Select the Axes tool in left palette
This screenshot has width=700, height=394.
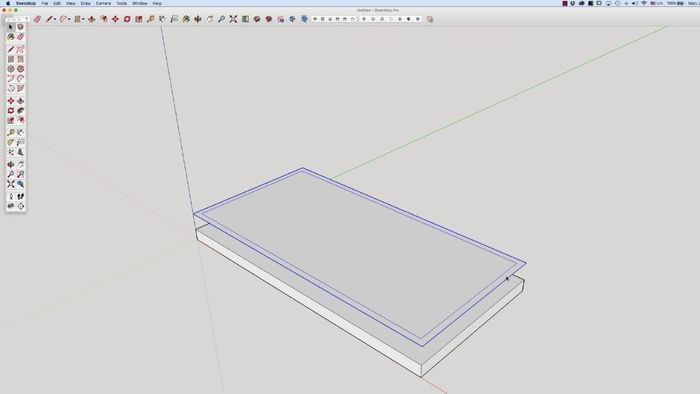coord(11,152)
